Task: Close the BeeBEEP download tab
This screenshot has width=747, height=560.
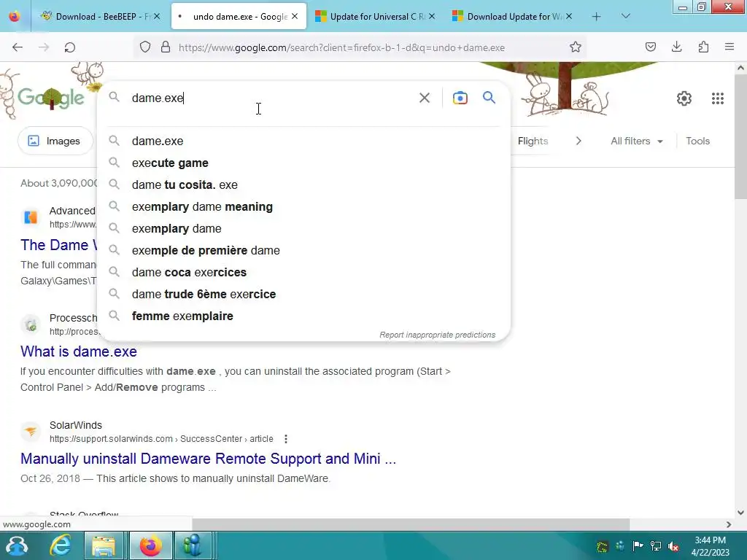Action: [157, 16]
